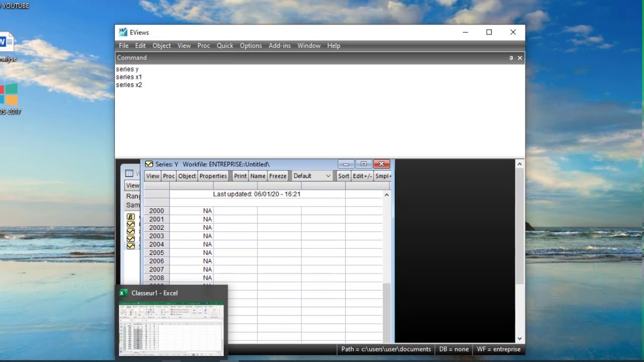Click the View button in the workfile window
Image resolution: width=644 pixels, height=362 pixels.
tap(133, 186)
